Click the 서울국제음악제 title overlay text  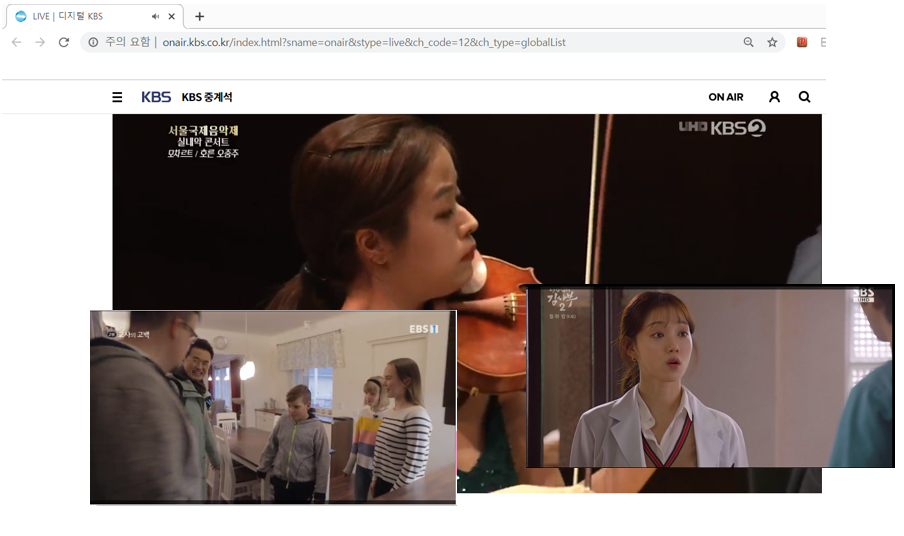click(x=203, y=131)
